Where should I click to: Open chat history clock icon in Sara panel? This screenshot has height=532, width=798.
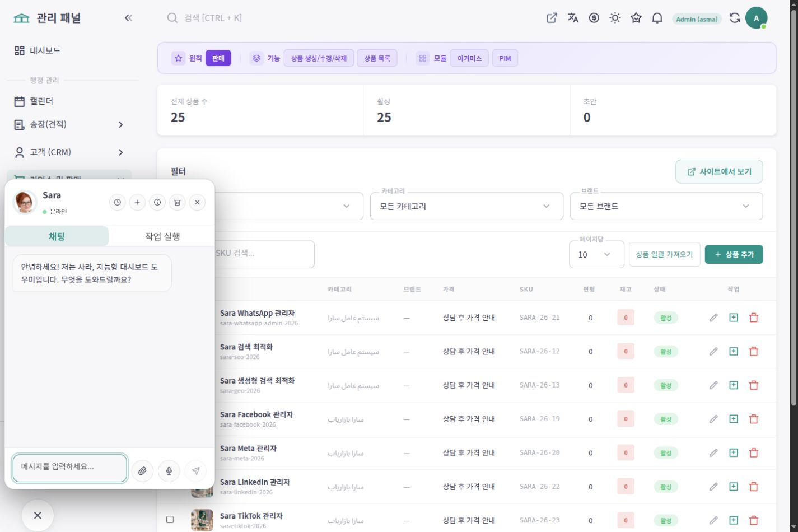(x=117, y=202)
